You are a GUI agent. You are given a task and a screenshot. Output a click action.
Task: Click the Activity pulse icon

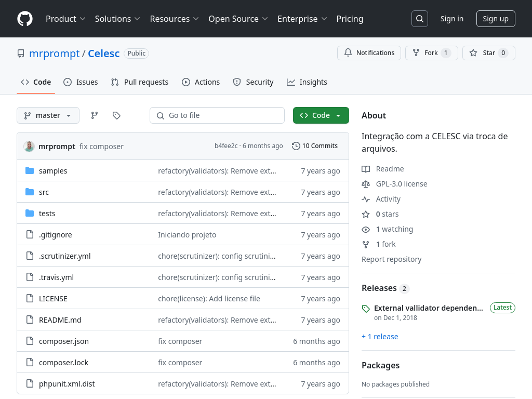(366, 199)
